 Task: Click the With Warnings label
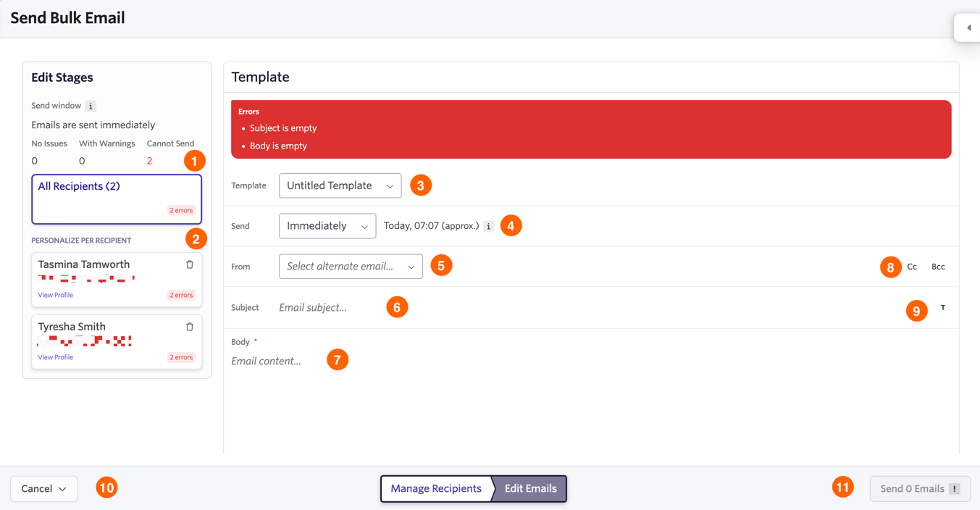click(x=106, y=143)
